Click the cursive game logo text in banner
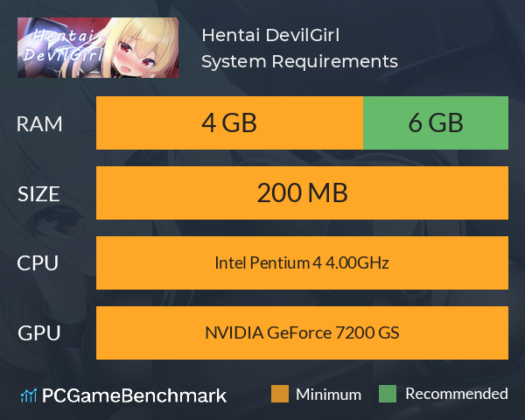525x420 pixels. (x=64, y=45)
